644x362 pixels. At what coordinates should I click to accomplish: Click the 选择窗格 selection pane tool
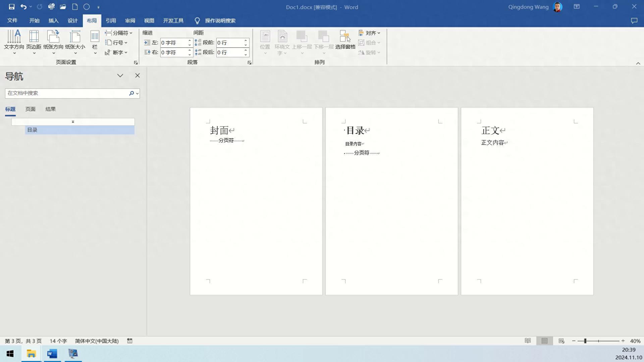[x=345, y=42]
